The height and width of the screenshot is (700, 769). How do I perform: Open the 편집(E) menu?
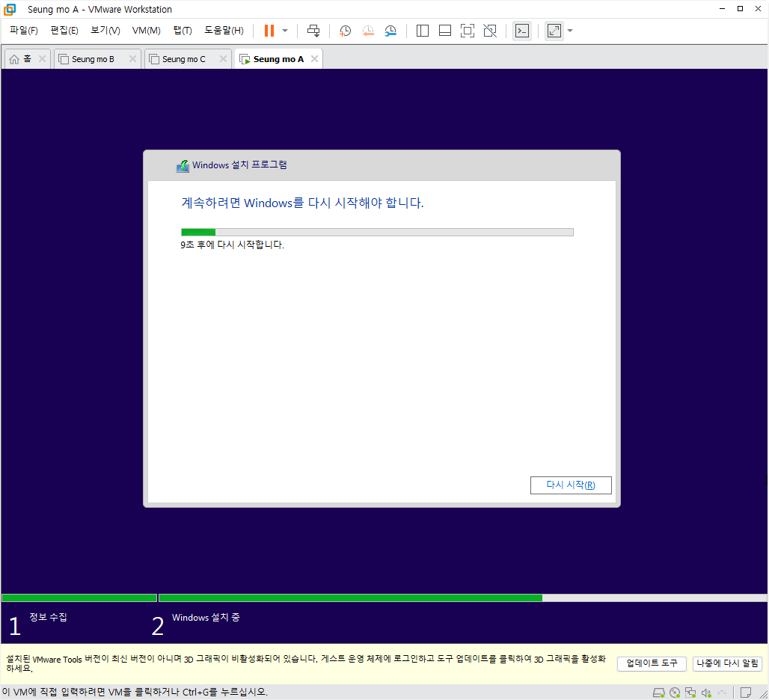[64, 31]
